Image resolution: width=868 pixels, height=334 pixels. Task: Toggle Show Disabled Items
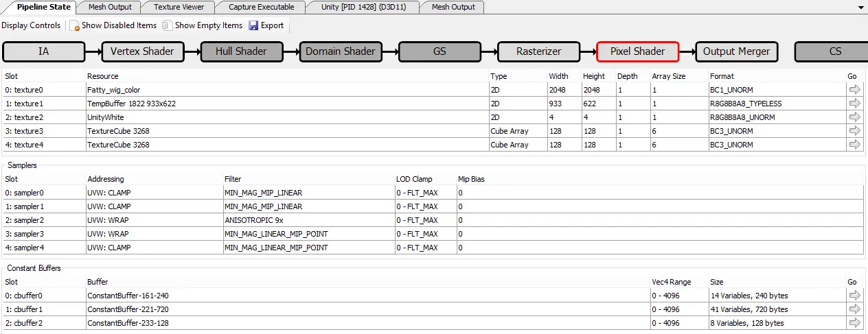point(113,25)
